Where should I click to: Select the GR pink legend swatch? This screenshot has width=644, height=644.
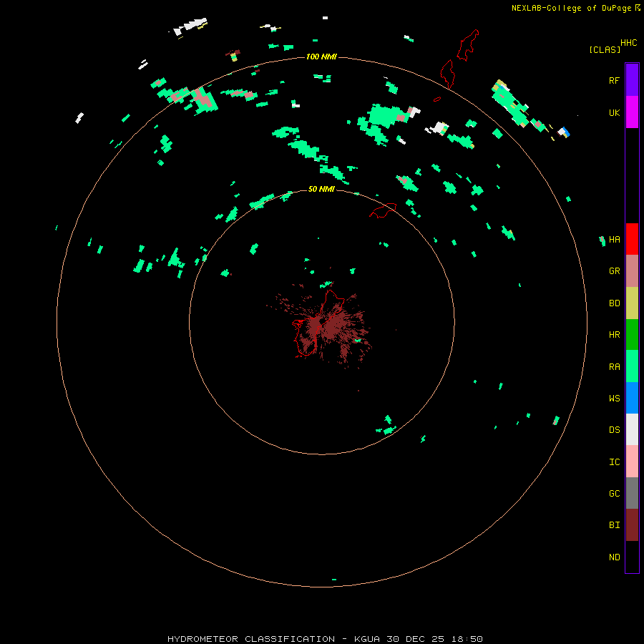click(x=632, y=271)
